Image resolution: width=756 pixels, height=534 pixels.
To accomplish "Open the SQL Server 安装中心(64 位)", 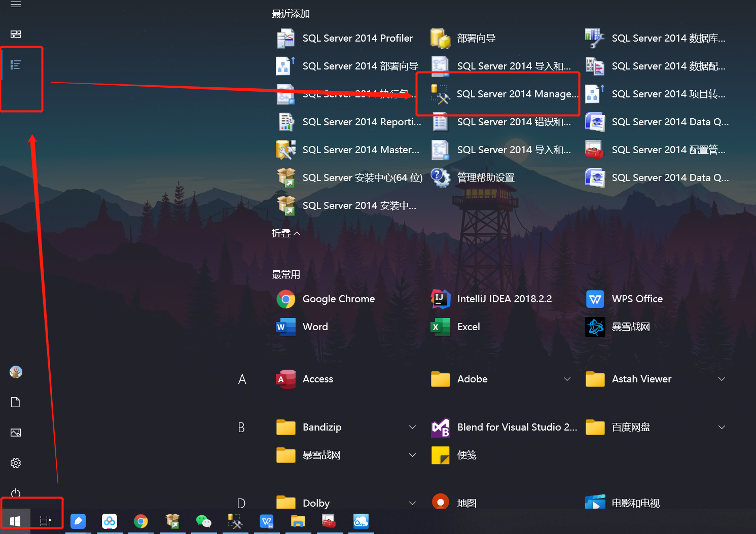I will (x=362, y=177).
